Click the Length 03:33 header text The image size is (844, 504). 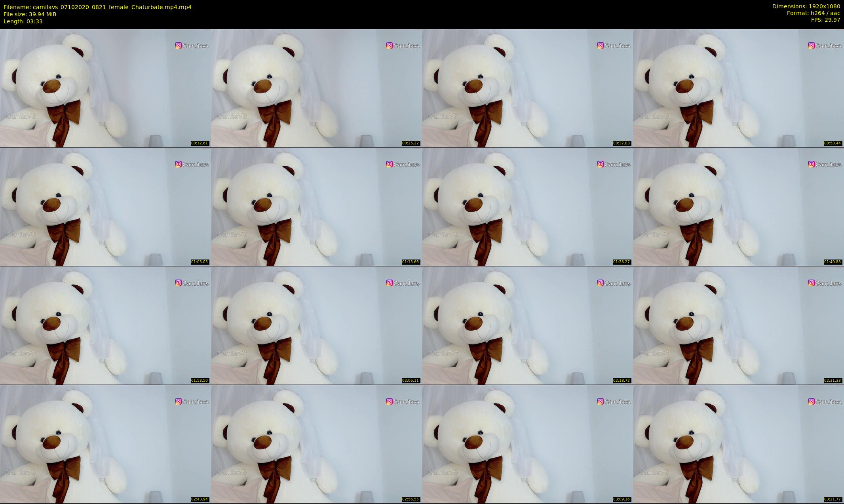pos(23,21)
